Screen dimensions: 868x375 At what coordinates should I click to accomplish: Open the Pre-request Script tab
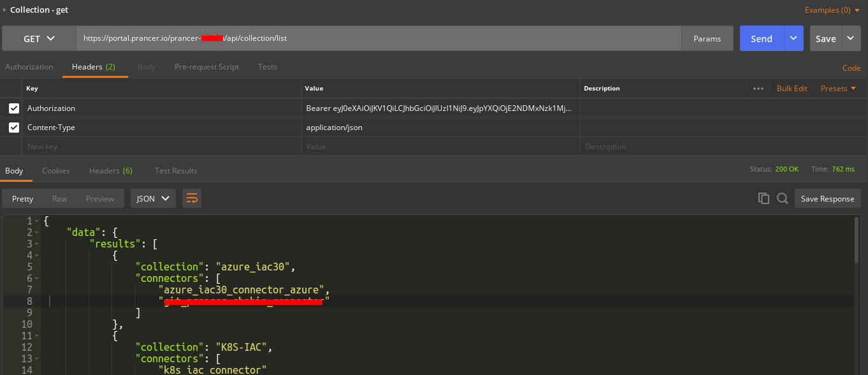(x=206, y=67)
